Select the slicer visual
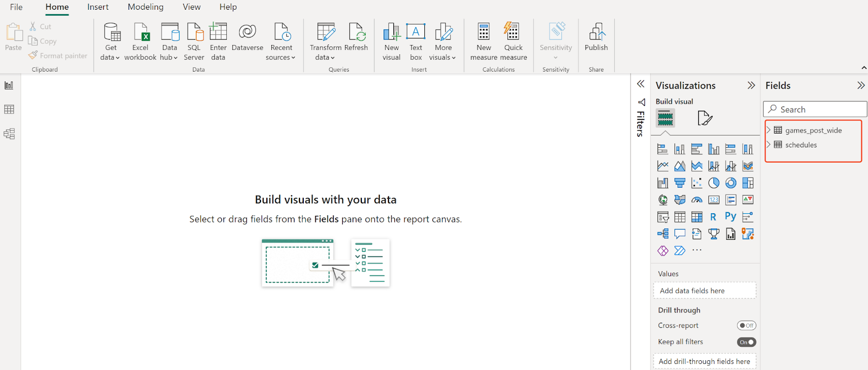Viewport: 868px width, 370px height. 662,217
